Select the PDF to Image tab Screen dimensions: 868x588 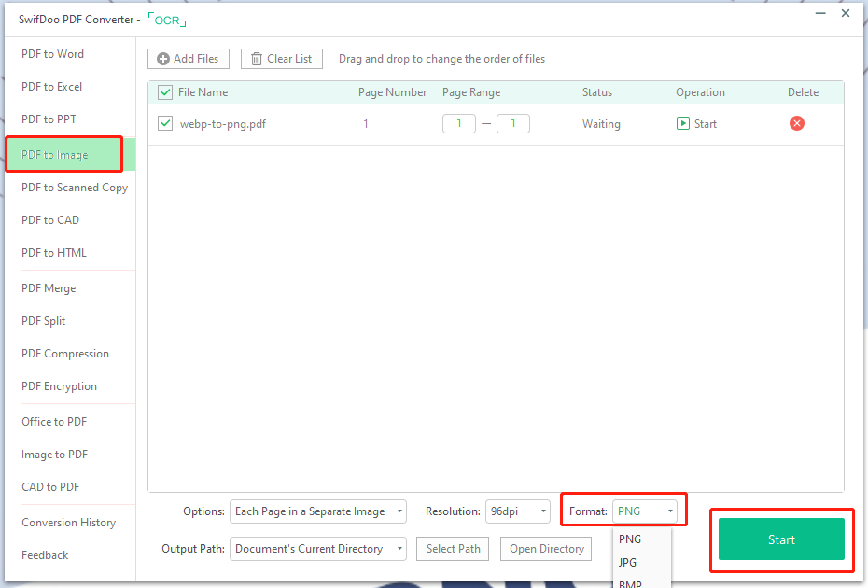click(70, 155)
